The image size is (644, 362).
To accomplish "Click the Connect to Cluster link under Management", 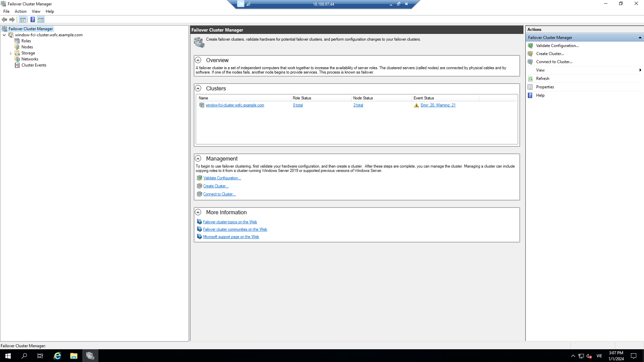I will (x=219, y=194).
